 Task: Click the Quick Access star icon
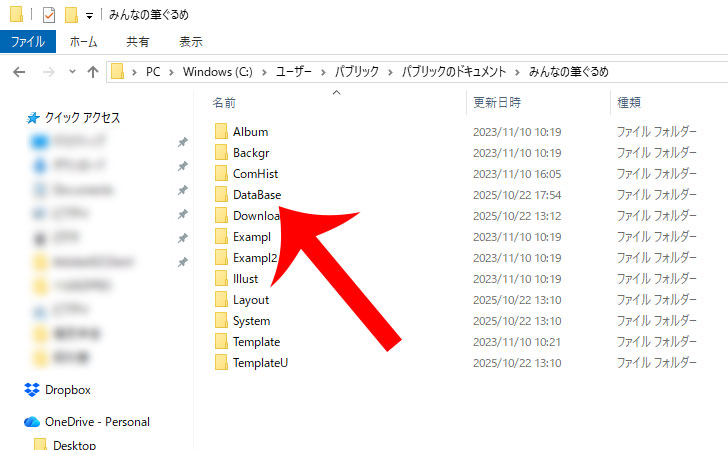point(32,118)
